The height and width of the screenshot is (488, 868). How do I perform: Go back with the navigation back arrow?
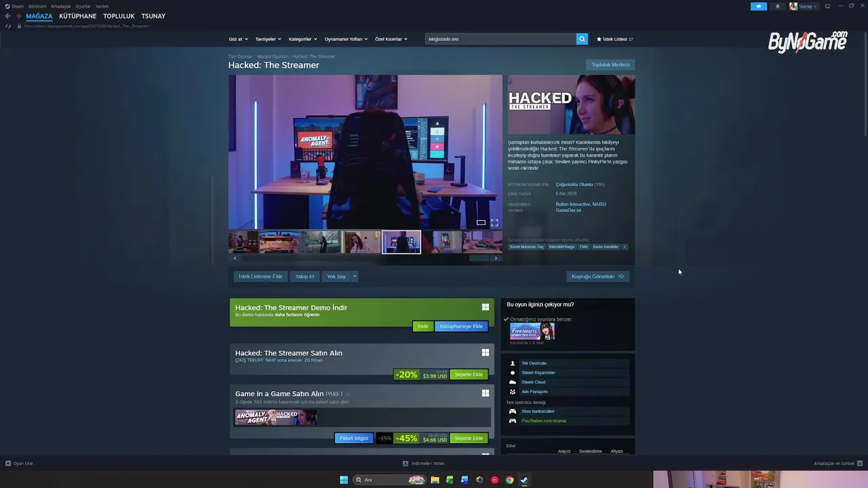tap(8, 16)
